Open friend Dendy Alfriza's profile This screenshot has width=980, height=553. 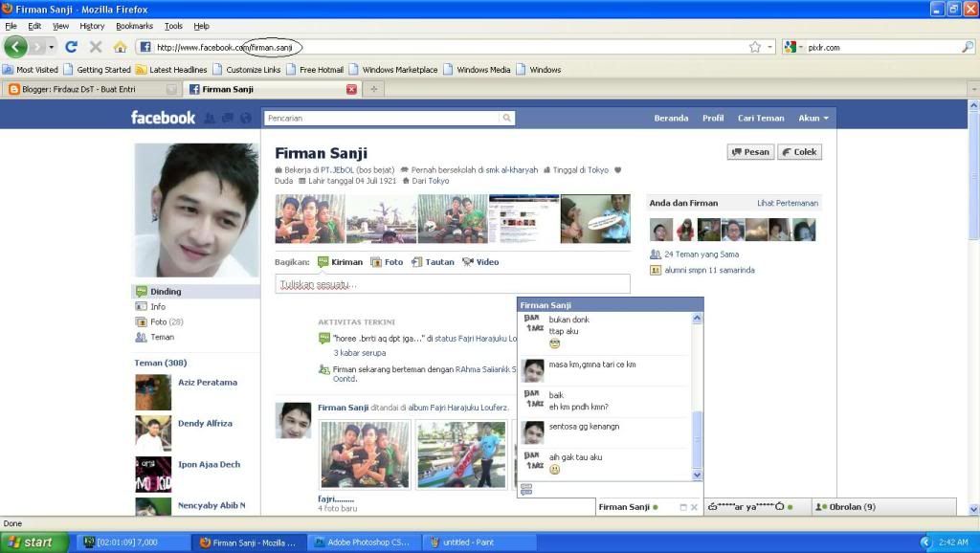tap(205, 423)
